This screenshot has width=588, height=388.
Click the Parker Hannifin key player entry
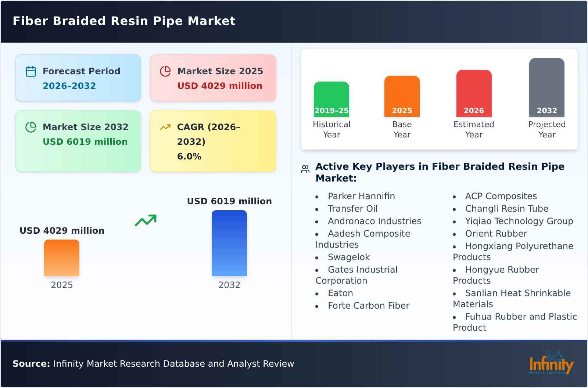(x=362, y=196)
